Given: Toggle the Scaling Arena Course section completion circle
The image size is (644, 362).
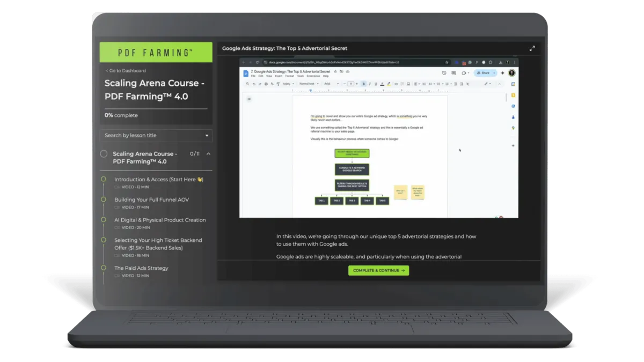Looking at the screenshot, I should [x=104, y=154].
